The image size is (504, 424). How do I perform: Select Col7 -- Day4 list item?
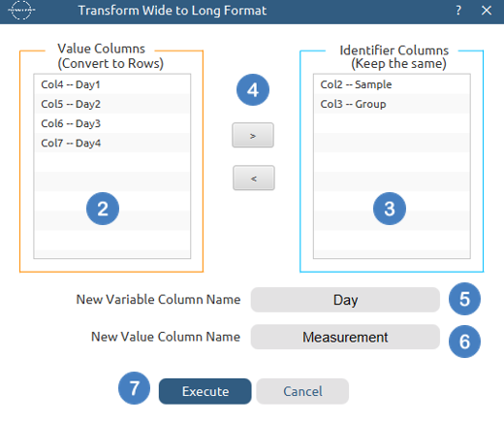click(x=112, y=143)
